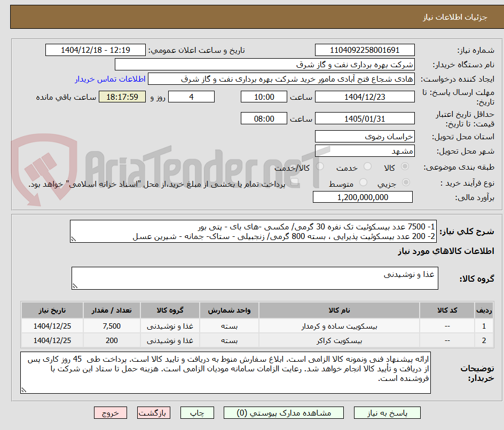Click the financial estimate field 1,200,000,000
The image size is (504, 430).
pyautogui.click(x=363, y=197)
